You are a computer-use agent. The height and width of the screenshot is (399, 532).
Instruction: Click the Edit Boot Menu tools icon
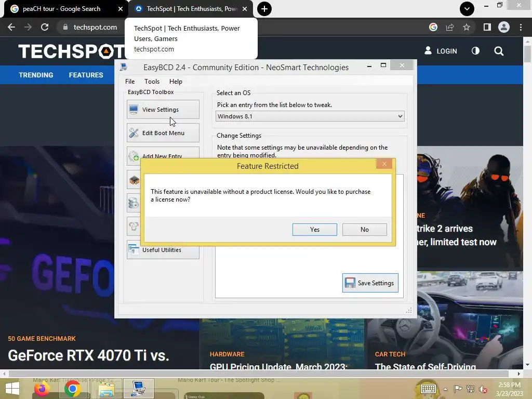(134, 132)
